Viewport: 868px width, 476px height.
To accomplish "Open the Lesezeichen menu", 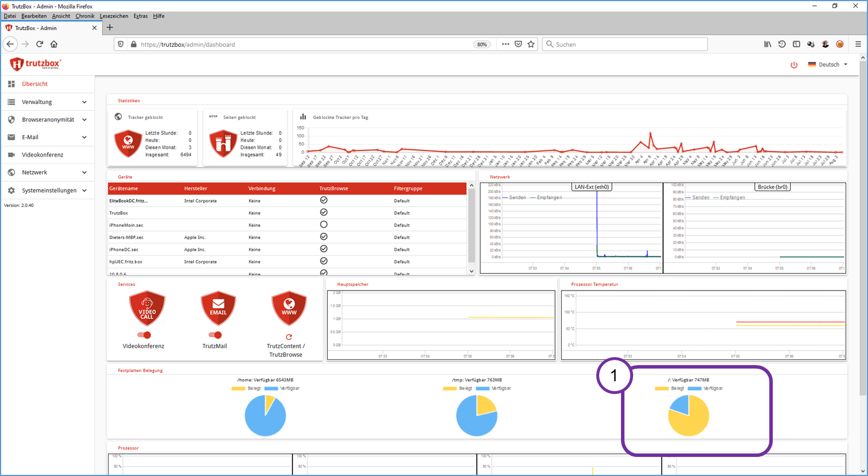I will point(113,16).
